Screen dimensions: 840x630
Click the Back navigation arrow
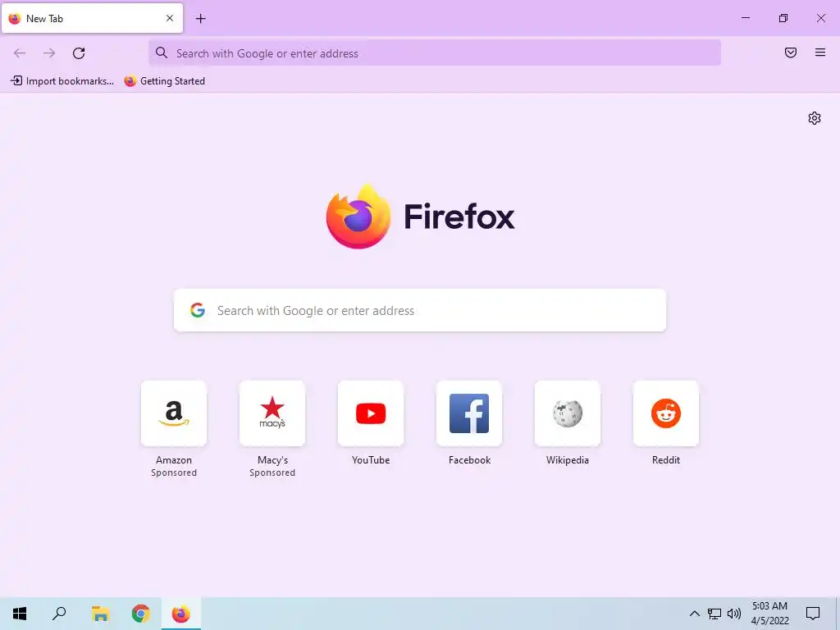point(20,53)
